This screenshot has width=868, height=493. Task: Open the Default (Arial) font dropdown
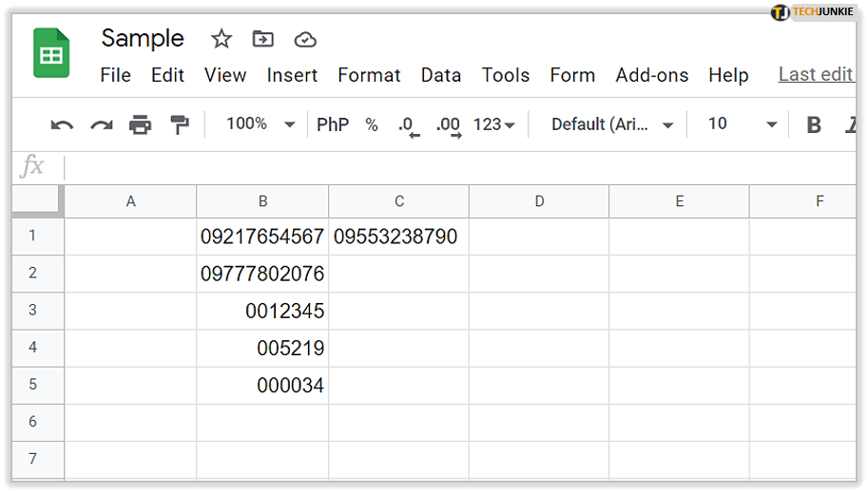612,124
